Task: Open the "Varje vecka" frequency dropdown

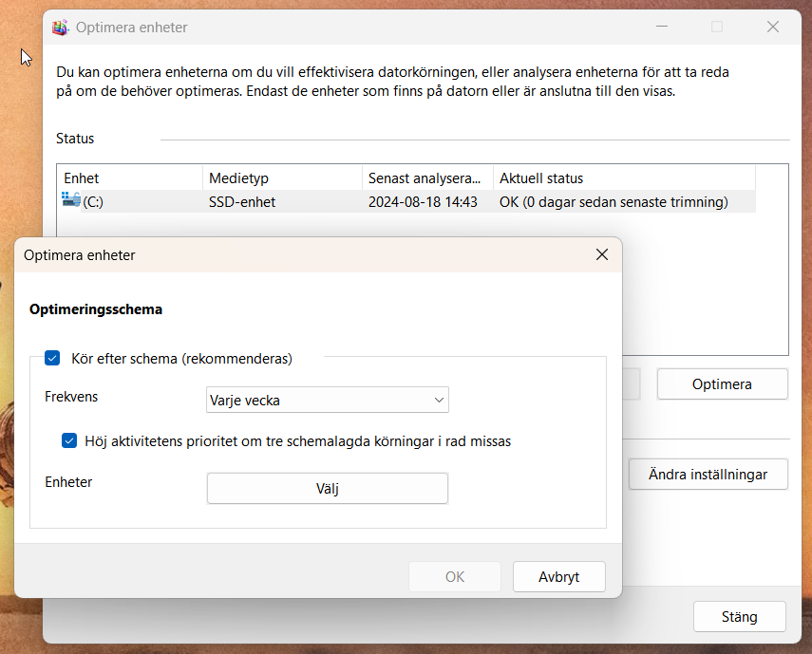Action: [327, 400]
